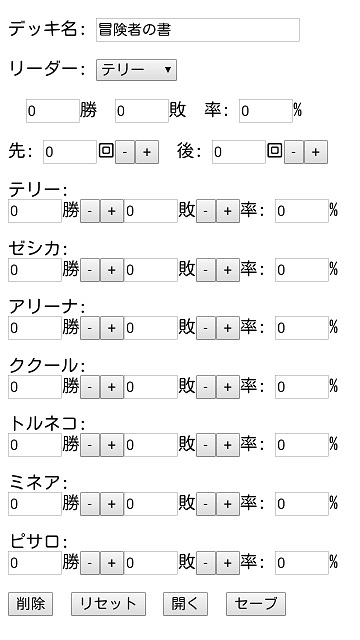This screenshot has width=360, height=640.
Task: Add a loss for ピサロ
Action: (228, 563)
